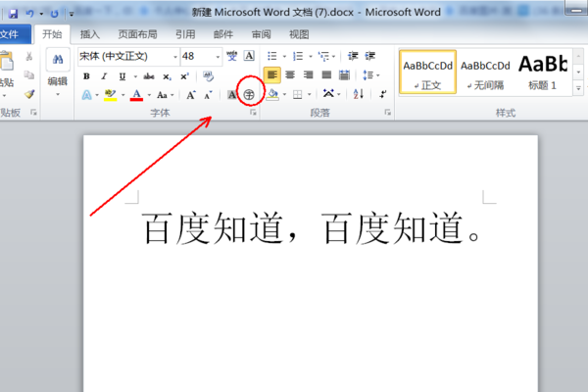Viewport: 588px width, 392px height.
Task: Click the Asian layout icon
Action: coord(328,94)
